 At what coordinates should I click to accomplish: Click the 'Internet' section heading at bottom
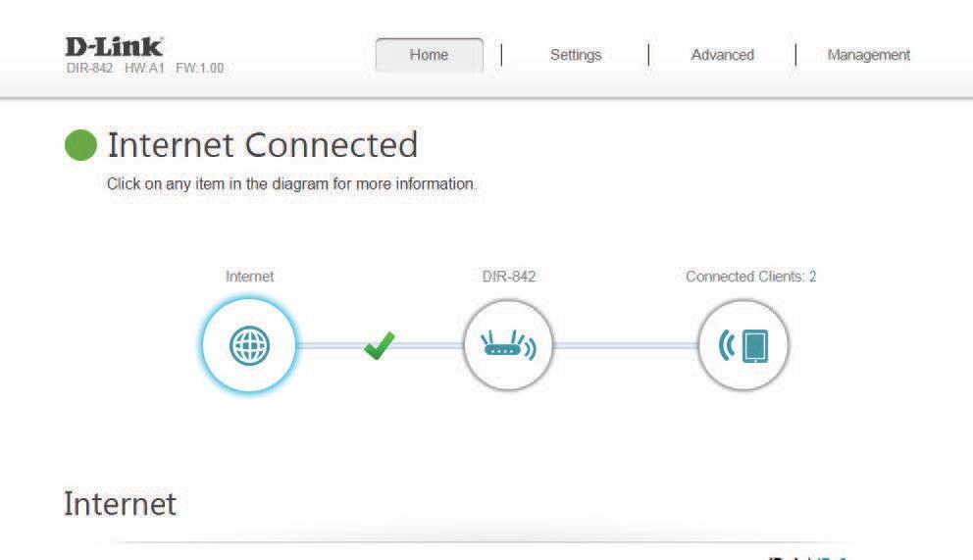click(120, 504)
